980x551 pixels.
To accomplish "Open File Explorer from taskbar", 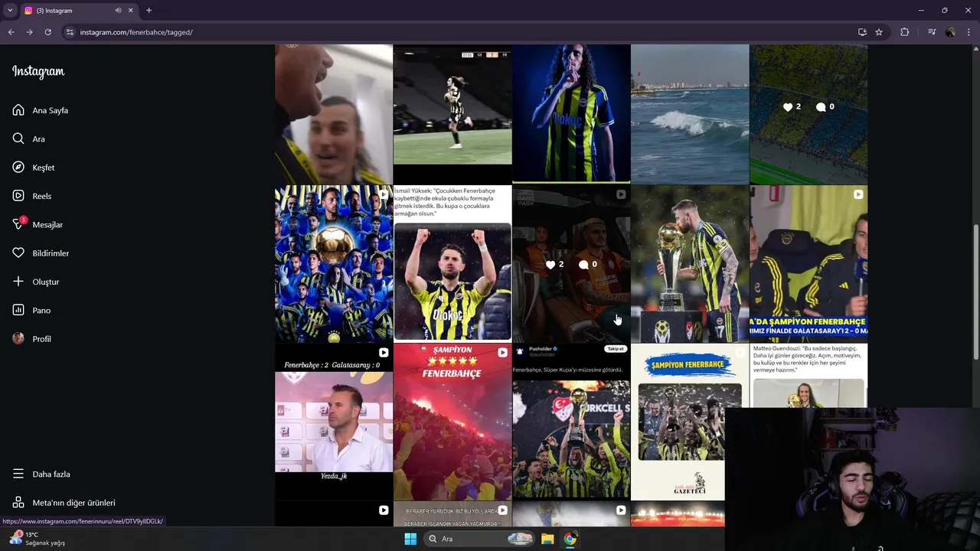I will [x=547, y=539].
